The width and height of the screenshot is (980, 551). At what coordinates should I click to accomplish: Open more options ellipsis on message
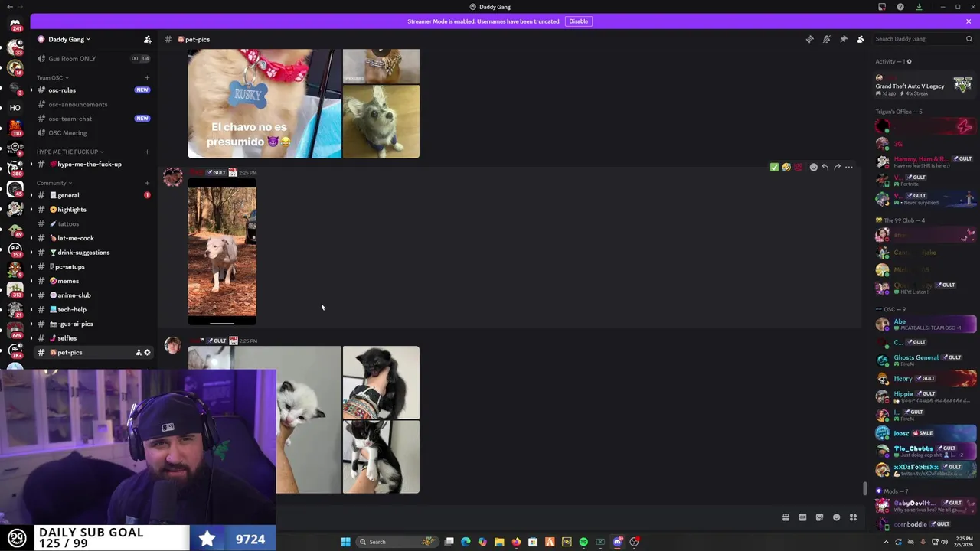coord(849,167)
